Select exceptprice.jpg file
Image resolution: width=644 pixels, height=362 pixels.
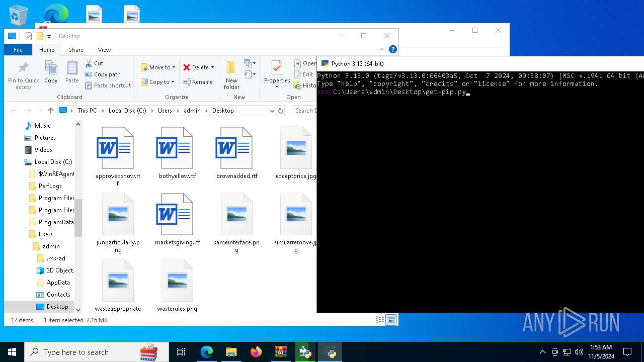296,153
